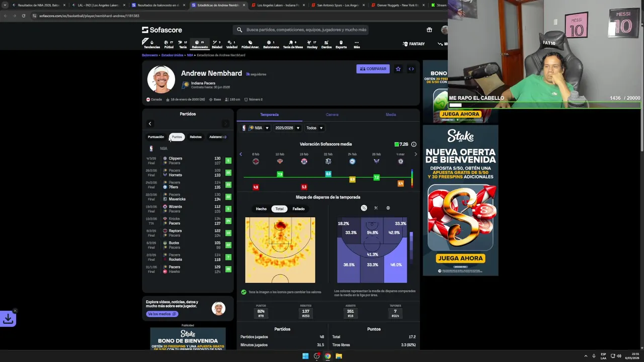644x362 pixels.
Task: Switch to the Temporada tab
Action: point(269,115)
